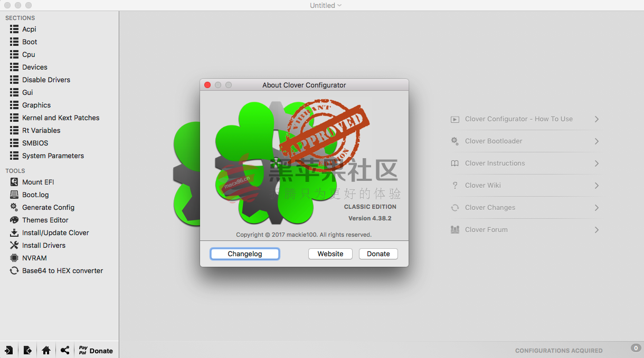Click the Cpu section list icon

[14, 54]
